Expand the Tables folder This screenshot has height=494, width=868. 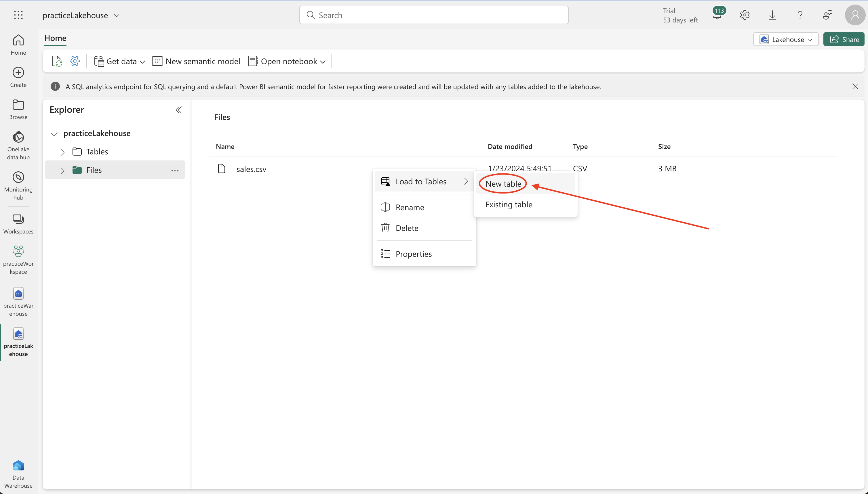[x=62, y=152]
